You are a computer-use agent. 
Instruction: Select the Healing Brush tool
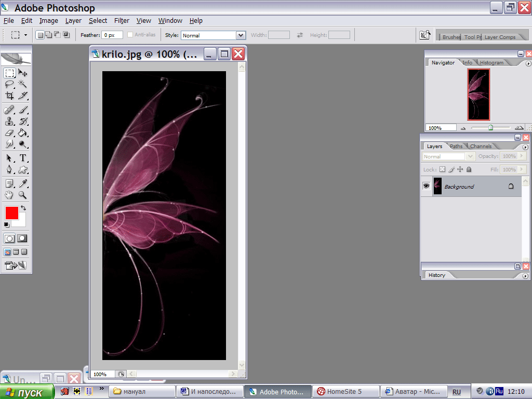(9, 110)
